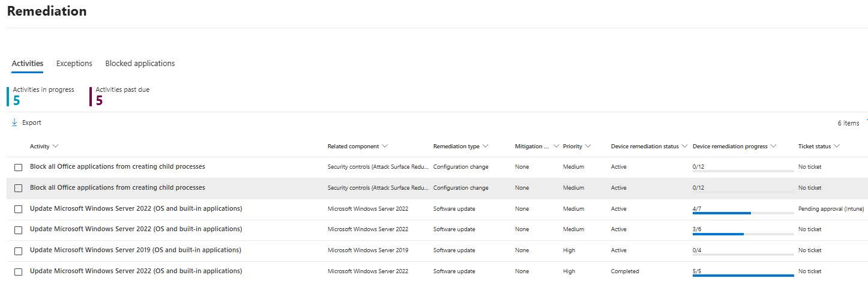This screenshot has height=281, width=868.
Task: Open the Remediation type header dropdown
Action: 461,147
